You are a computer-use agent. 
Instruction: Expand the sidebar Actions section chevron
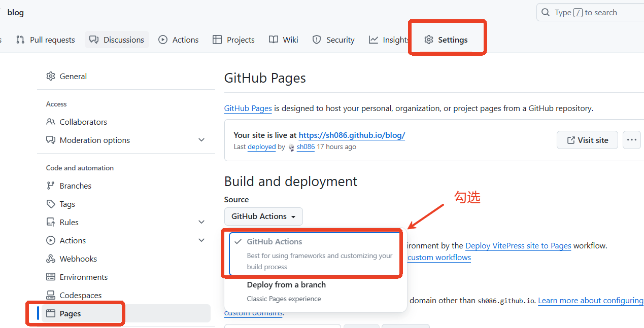pyautogui.click(x=201, y=240)
